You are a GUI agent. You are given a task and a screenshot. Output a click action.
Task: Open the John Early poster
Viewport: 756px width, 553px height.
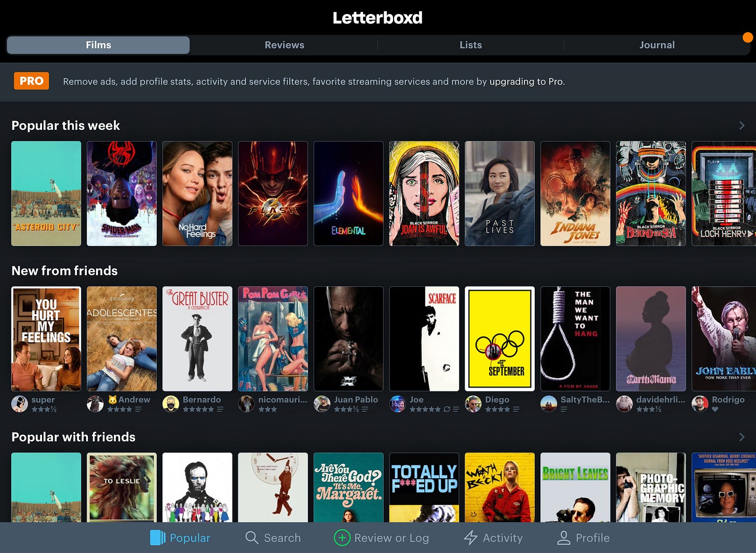pos(724,339)
